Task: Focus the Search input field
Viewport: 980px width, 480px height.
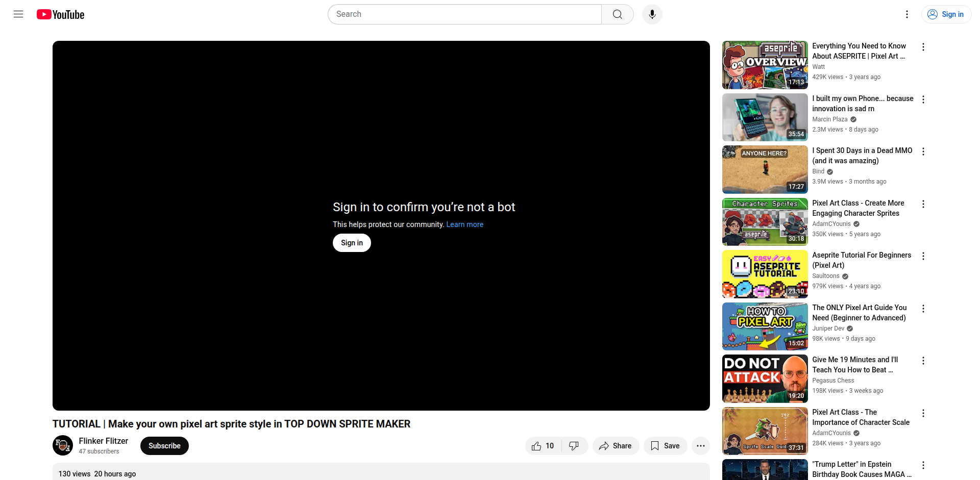Action: [x=464, y=14]
